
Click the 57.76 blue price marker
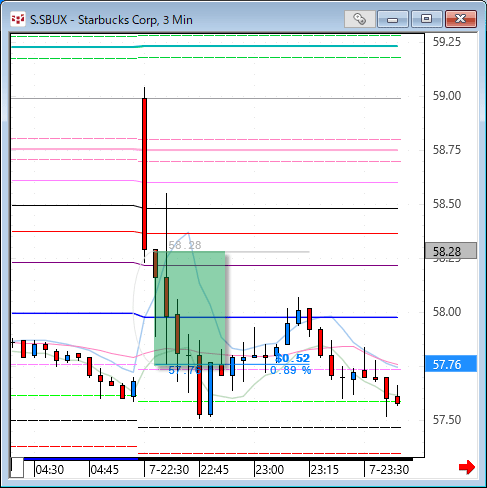451,364
